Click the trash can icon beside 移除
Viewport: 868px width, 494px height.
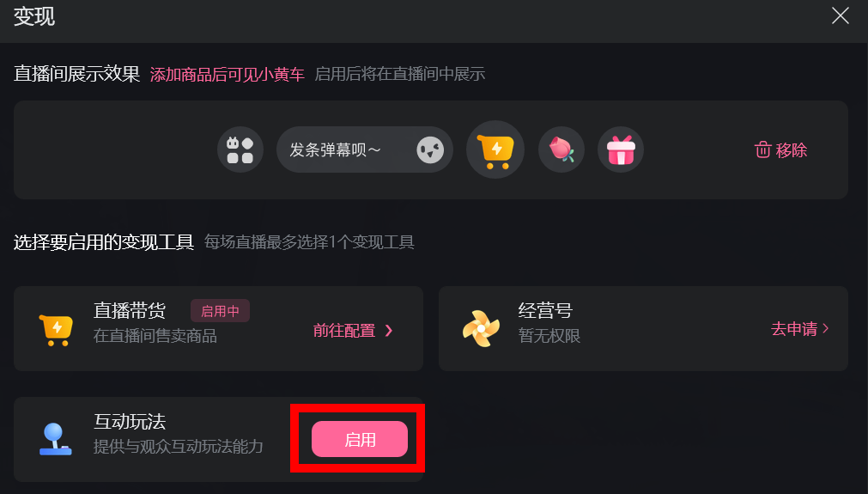tap(762, 149)
